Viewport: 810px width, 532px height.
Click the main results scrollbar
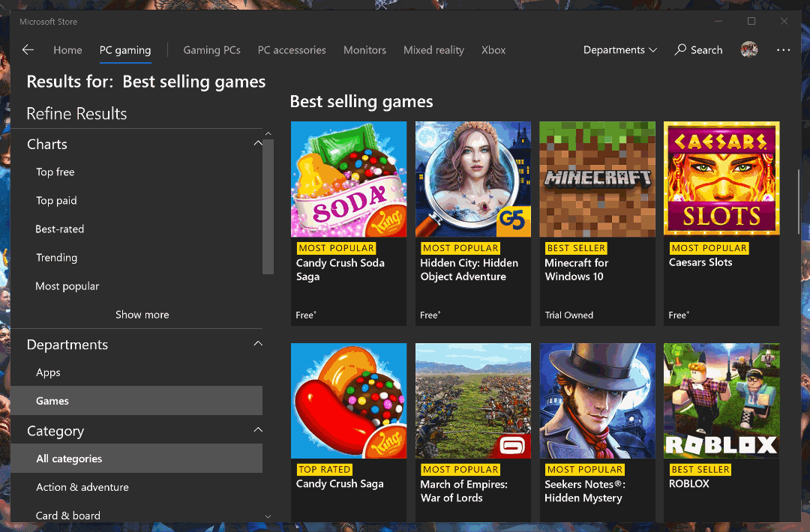tap(798, 202)
